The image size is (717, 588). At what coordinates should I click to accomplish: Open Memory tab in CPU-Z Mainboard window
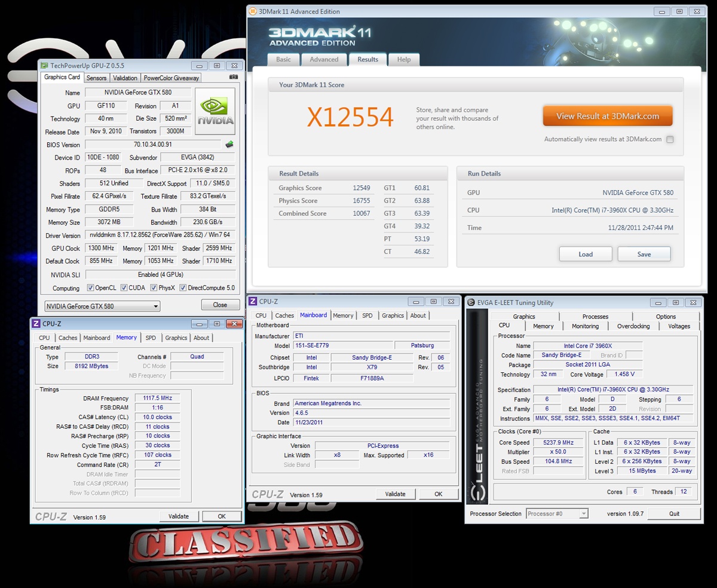point(343,316)
